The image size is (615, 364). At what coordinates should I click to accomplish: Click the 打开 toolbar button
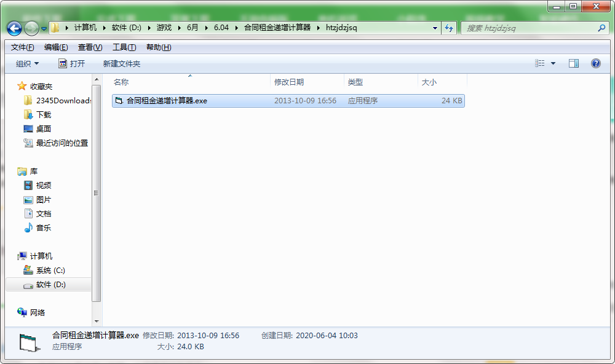[x=72, y=63]
